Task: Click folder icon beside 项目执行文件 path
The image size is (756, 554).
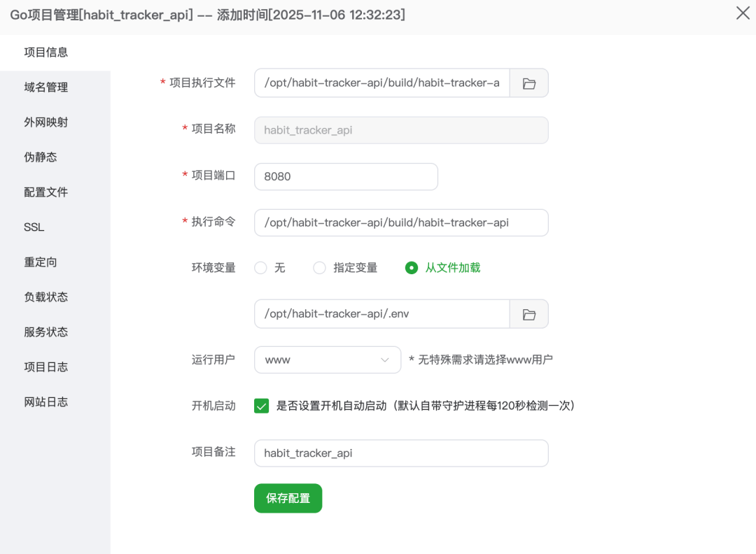Action: (528, 83)
